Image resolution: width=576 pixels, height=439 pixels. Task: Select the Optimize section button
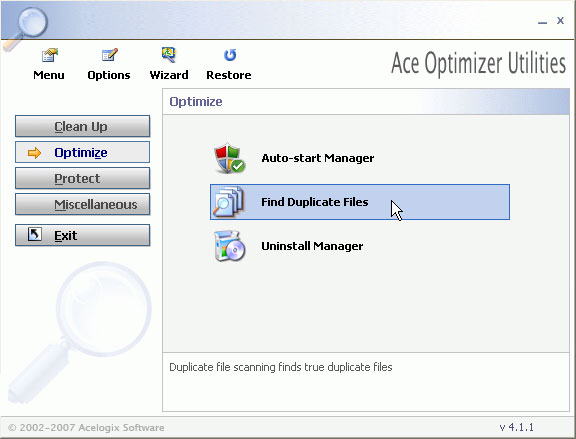click(83, 152)
